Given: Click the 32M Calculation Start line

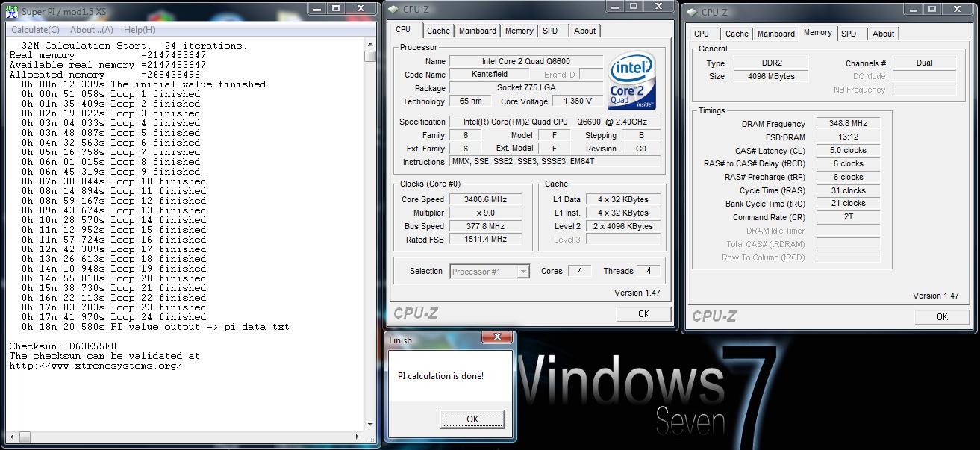Looking at the screenshot, I should tap(134, 46).
